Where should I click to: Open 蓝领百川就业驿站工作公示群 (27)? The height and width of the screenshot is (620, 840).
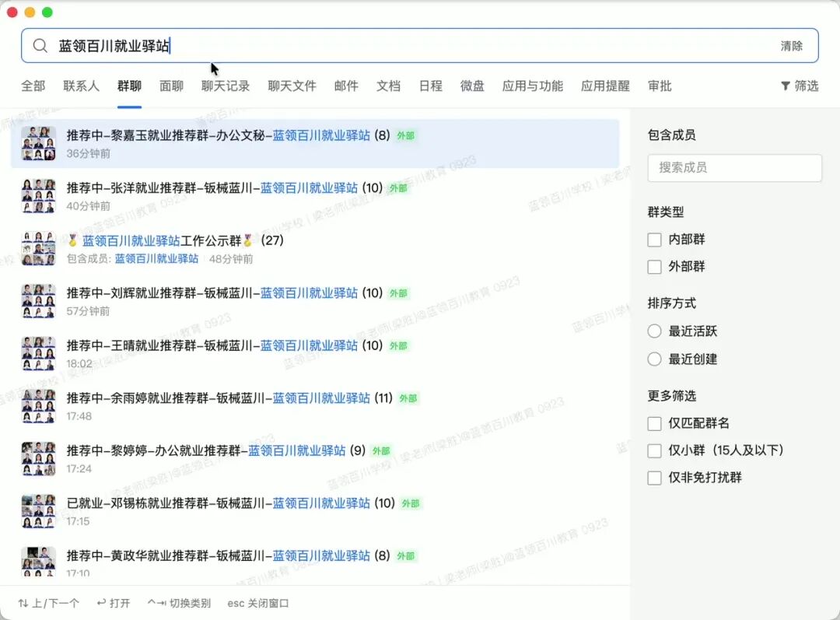315,249
